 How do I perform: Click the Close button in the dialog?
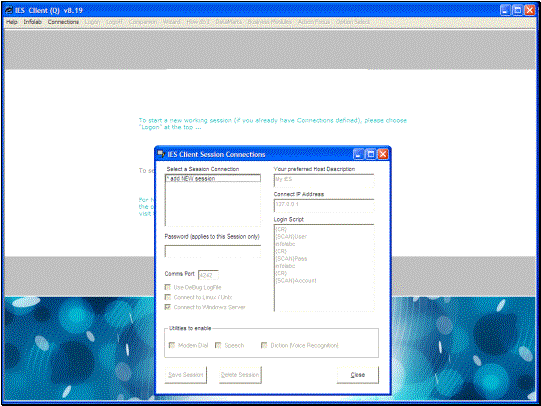[358, 375]
